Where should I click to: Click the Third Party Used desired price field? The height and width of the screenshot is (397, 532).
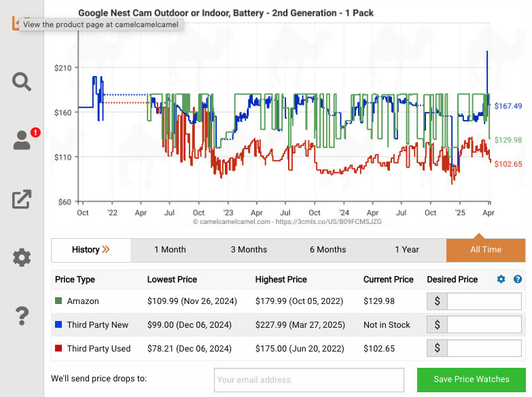[x=484, y=349]
